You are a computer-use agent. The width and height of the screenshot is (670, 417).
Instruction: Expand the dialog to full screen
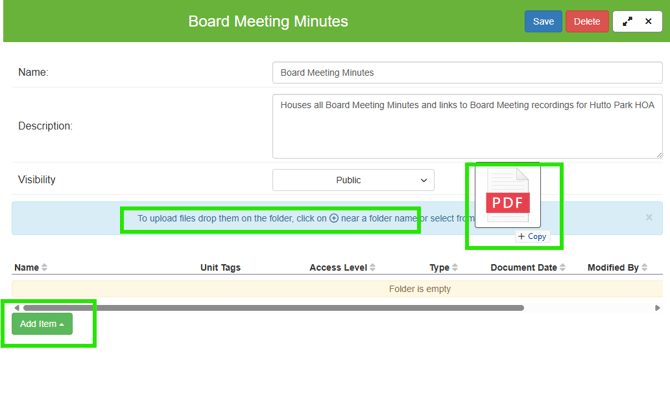[x=628, y=21]
